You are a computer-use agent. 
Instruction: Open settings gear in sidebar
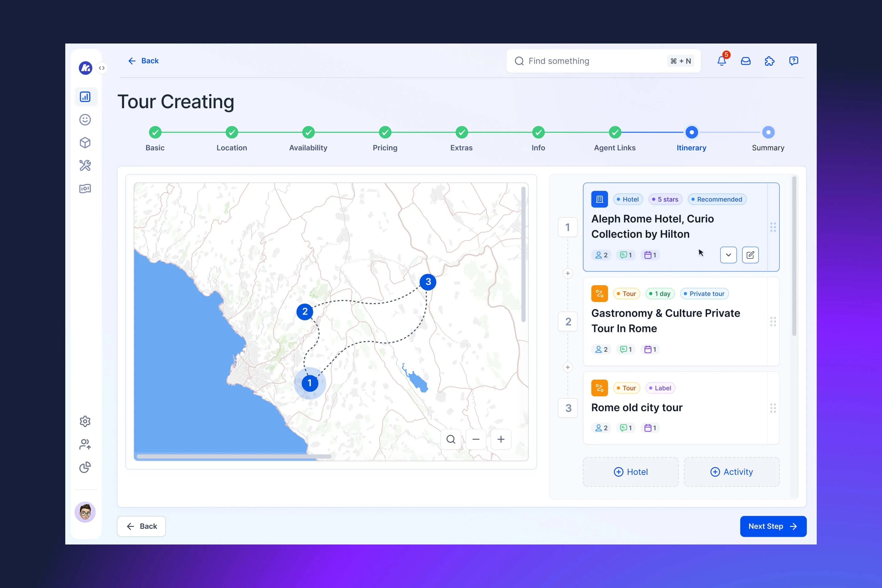click(85, 421)
